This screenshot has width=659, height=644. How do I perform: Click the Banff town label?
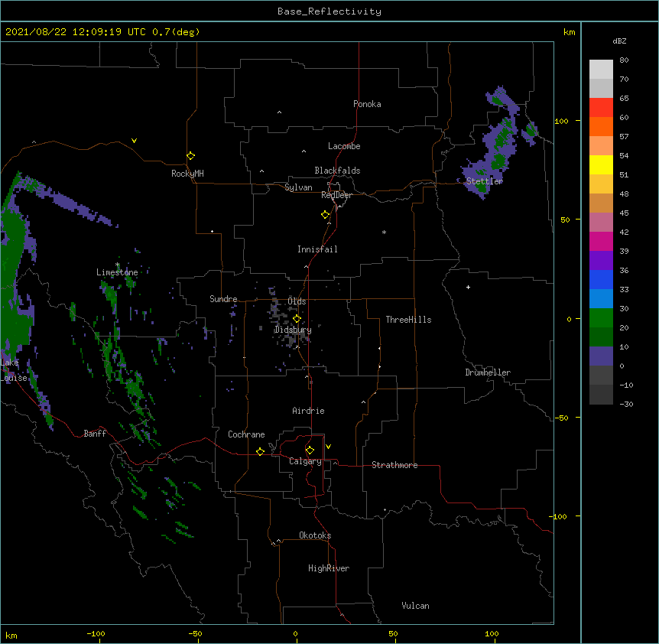coord(95,434)
